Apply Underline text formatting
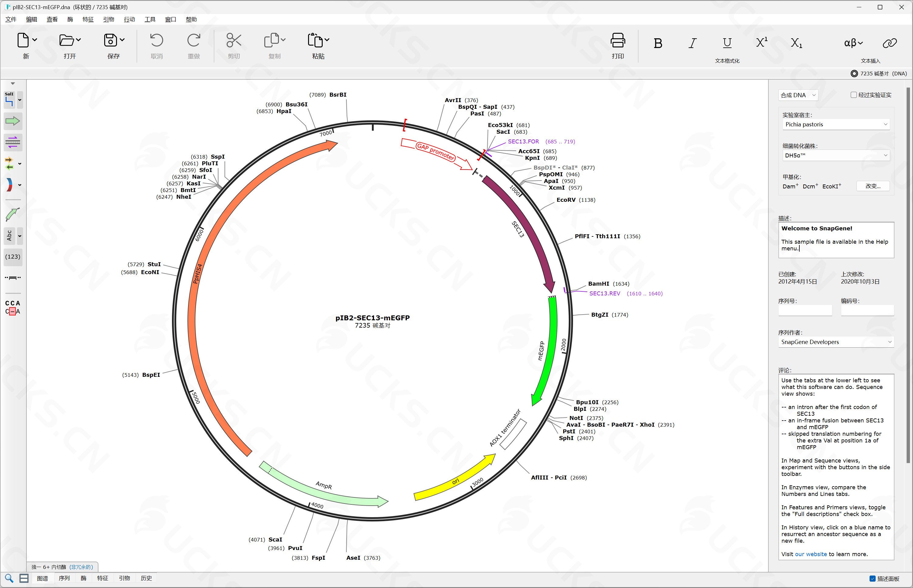913x588 pixels. click(727, 43)
